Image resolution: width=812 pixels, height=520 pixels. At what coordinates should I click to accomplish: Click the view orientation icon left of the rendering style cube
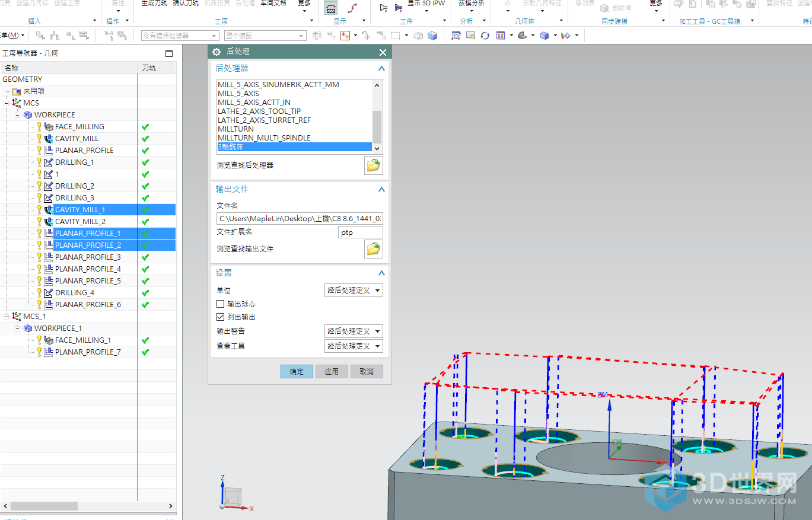click(x=523, y=36)
